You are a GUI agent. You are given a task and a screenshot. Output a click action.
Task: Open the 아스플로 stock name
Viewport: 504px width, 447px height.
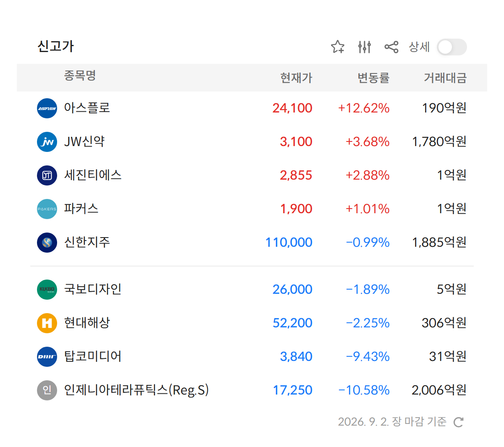coord(87,108)
